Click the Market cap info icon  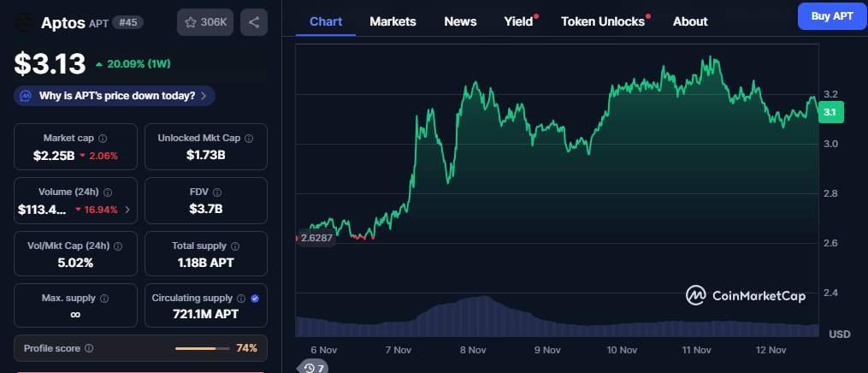pyautogui.click(x=103, y=139)
